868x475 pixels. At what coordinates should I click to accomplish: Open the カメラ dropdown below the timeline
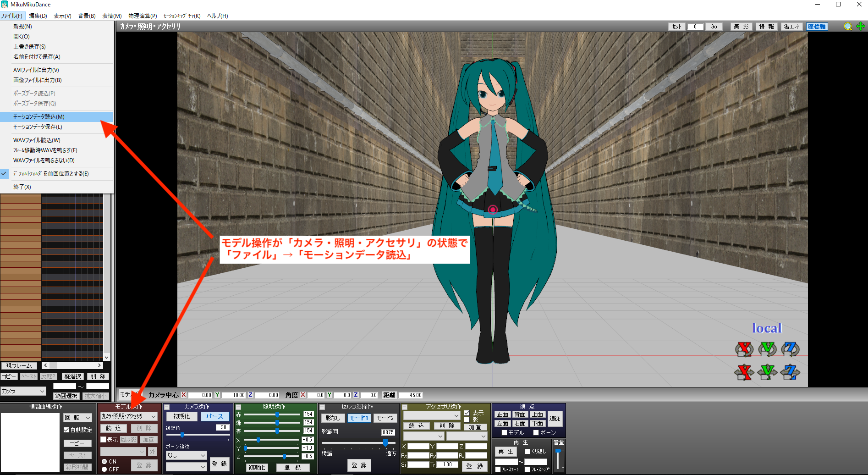point(23,391)
